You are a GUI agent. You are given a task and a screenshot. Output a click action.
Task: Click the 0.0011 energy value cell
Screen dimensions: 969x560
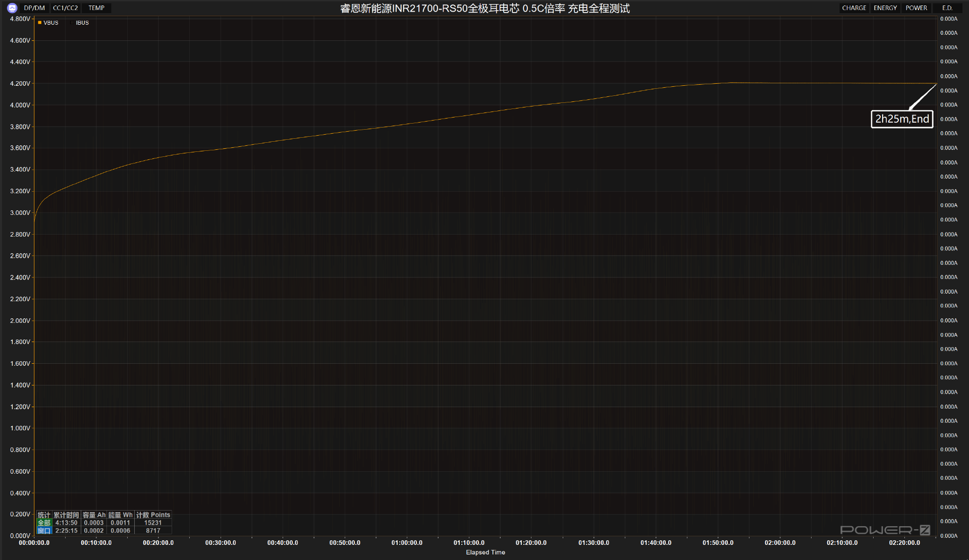[x=120, y=523]
